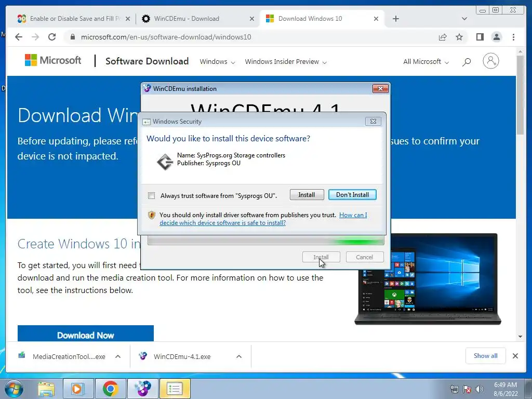
Task: Expand MediaCreationTool download options arrow
Action: coord(118,356)
